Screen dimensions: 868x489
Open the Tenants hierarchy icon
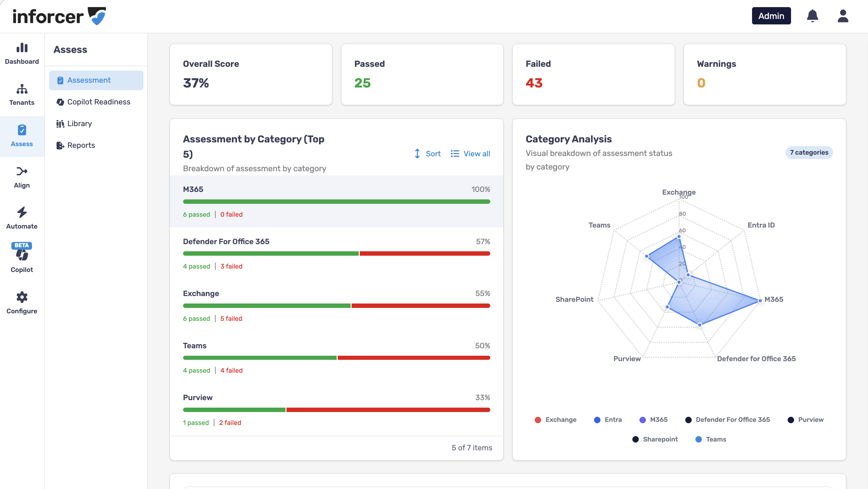point(22,89)
